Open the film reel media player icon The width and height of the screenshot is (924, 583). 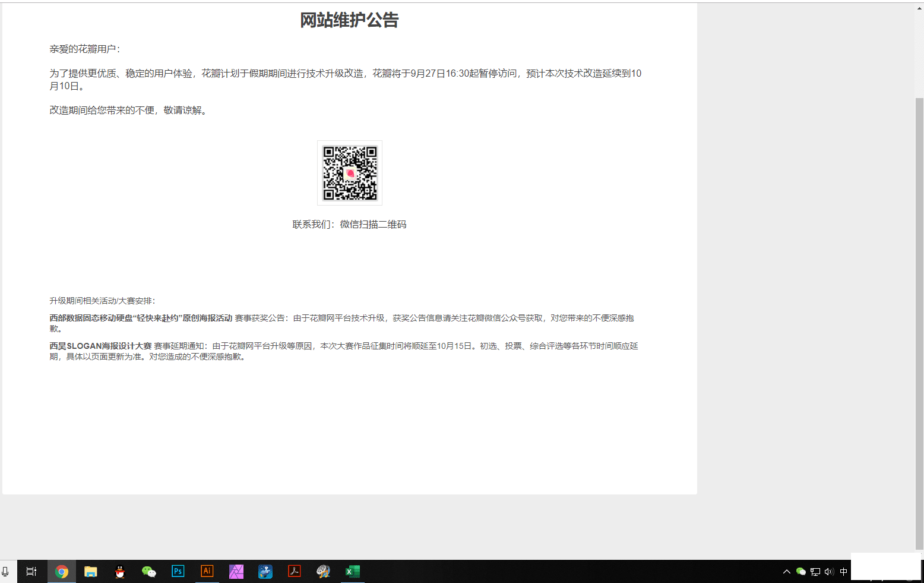click(324, 572)
